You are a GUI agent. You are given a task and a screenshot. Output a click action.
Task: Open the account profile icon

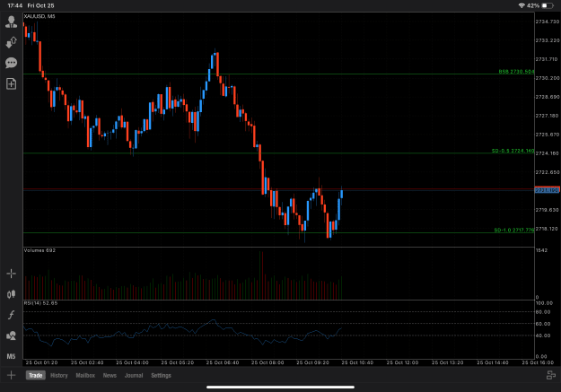coord(11,22)
